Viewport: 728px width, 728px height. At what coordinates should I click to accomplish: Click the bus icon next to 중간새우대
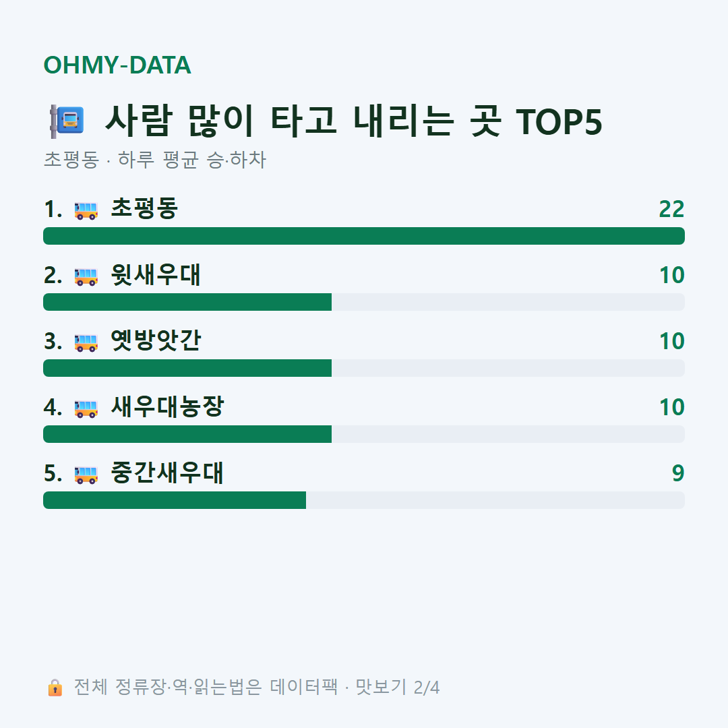[86, 475]
